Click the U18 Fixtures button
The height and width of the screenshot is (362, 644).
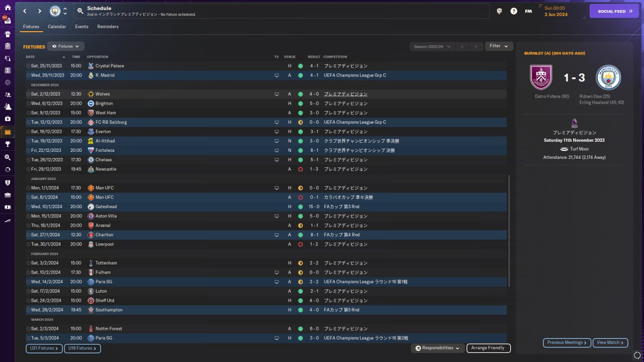[83, 348]
